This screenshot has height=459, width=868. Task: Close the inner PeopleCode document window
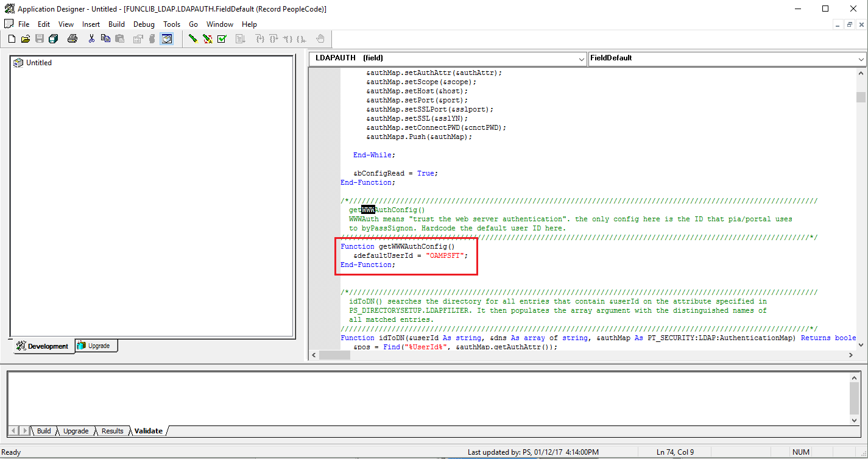coord(861,24)
